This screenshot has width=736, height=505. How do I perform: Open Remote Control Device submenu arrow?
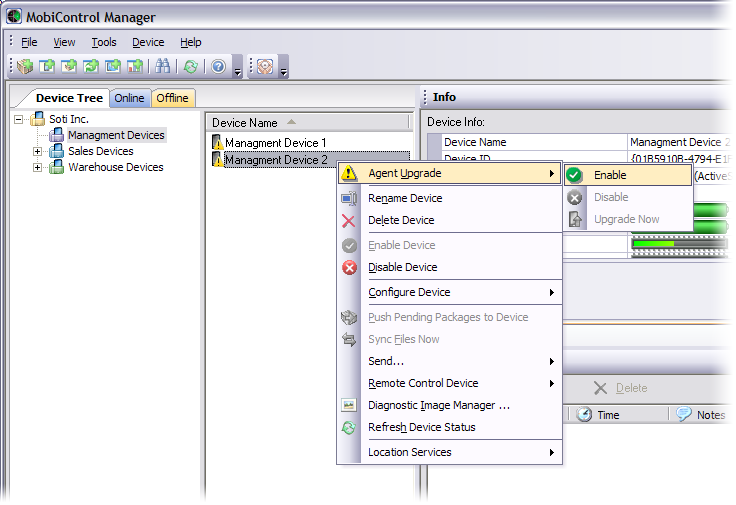[x=552, y=383]
